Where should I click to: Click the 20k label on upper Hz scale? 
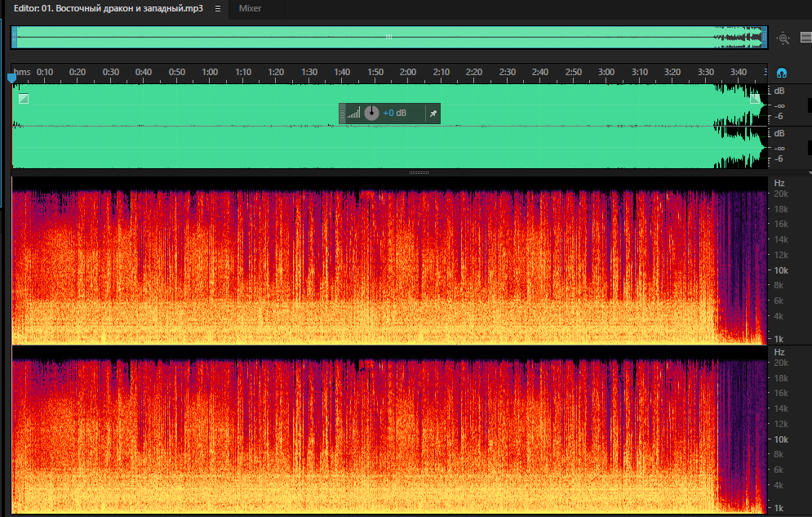coord(781,194)
